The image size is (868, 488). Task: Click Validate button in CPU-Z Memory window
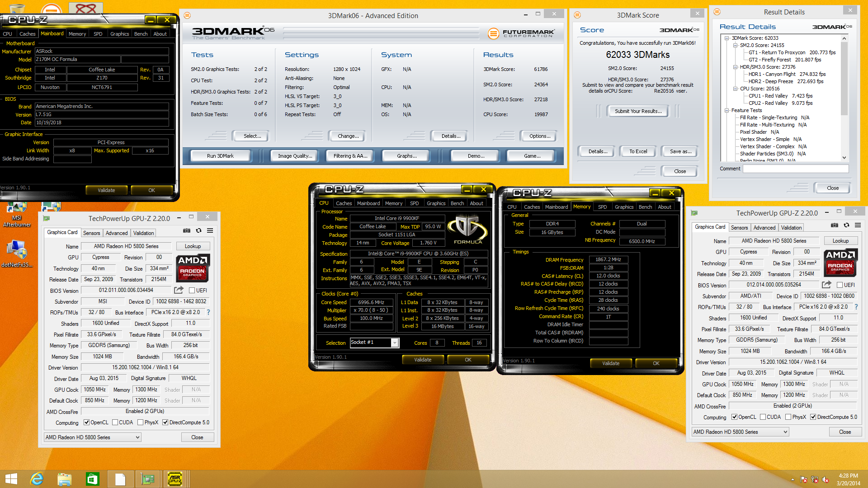[x=611, y=363]
